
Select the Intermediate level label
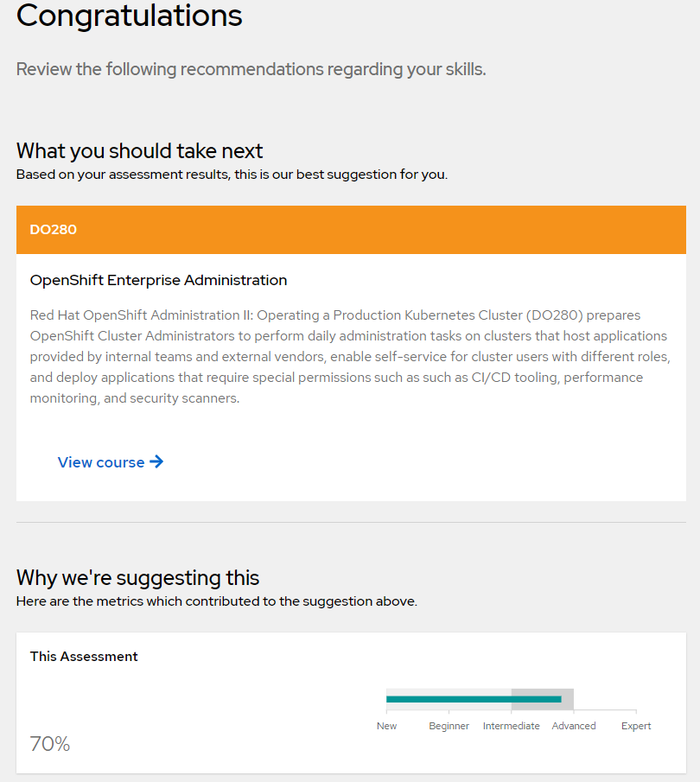[x=511, y=726]
